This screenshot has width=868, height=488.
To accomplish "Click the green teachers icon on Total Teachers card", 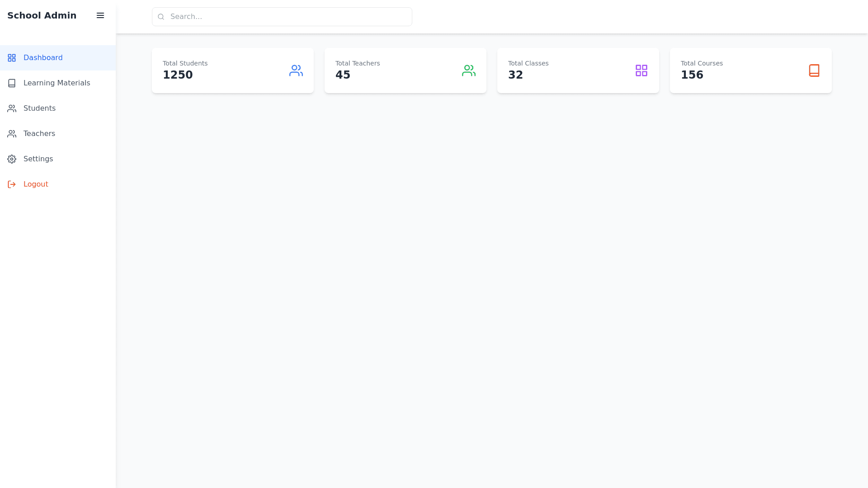I will [468, 70].
